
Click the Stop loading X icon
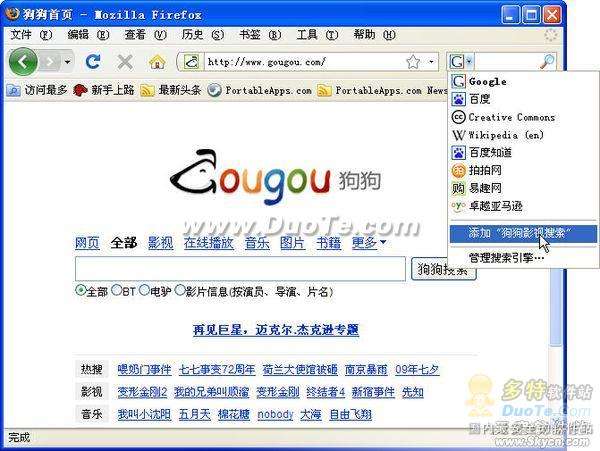(125, 62)
